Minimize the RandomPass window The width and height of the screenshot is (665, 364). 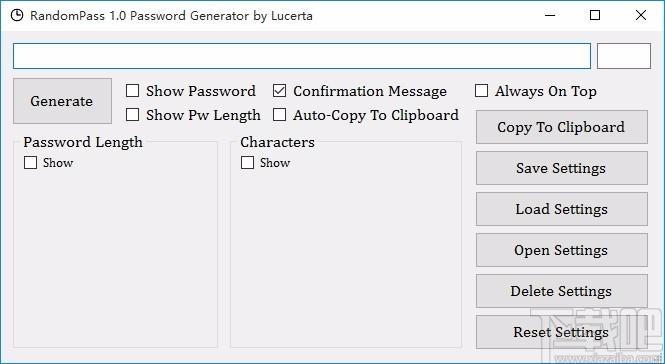(550, 16)
